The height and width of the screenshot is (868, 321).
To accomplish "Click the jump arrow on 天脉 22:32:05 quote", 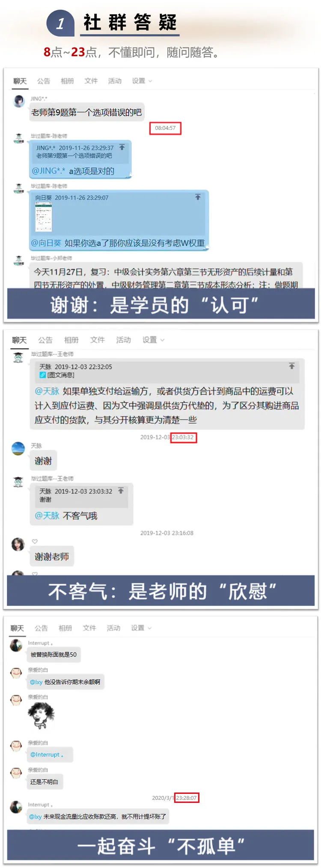I will pyautogui.click(x=292, y=366).
